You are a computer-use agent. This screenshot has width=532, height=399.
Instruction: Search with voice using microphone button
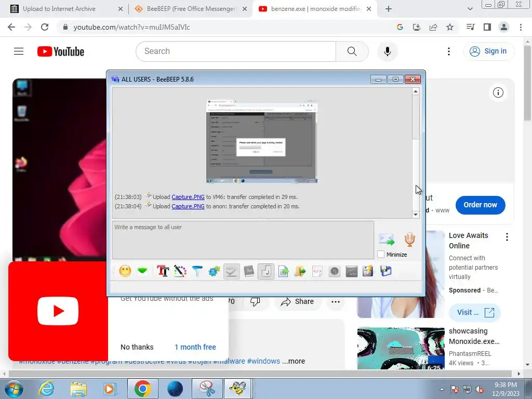[388, 51]
